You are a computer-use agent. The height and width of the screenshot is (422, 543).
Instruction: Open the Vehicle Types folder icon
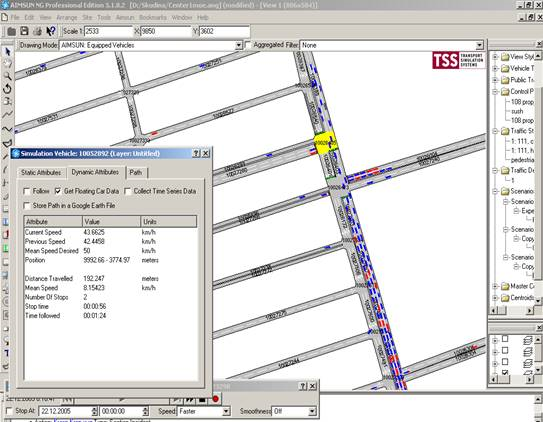point(505,69)
